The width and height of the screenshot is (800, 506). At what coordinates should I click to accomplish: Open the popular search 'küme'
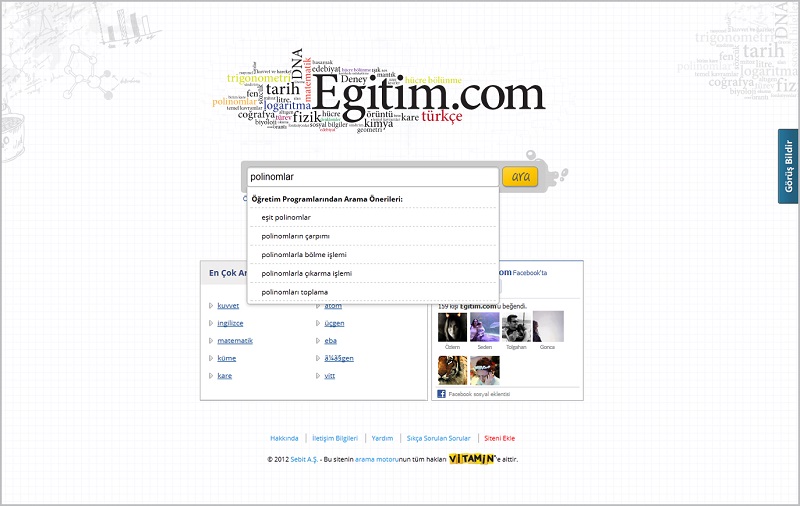pos(227,358)
